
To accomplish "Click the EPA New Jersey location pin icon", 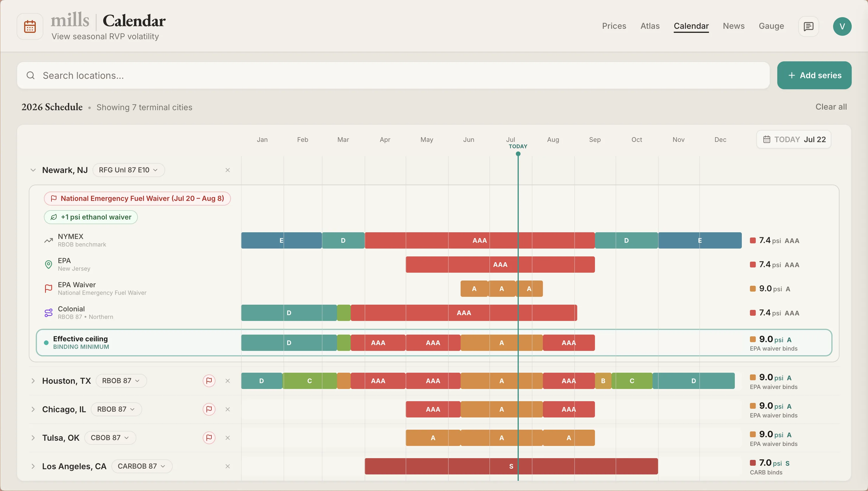I will point(49,265).
